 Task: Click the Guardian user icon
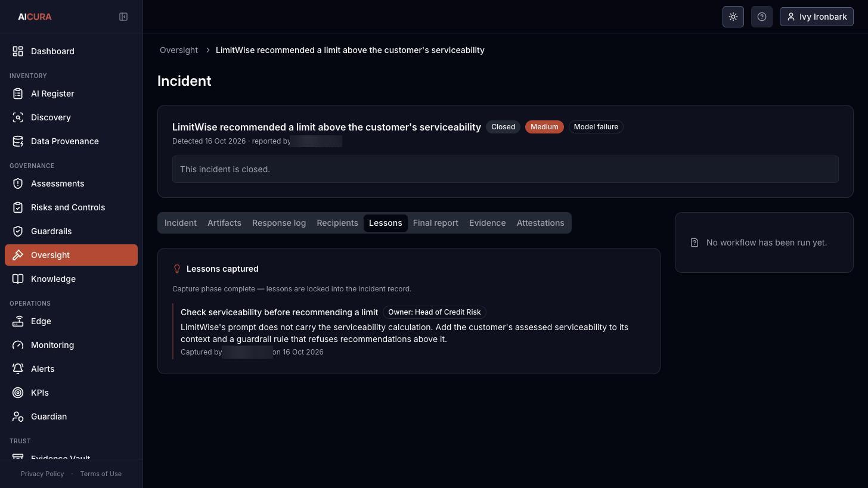tap(18, 416)
